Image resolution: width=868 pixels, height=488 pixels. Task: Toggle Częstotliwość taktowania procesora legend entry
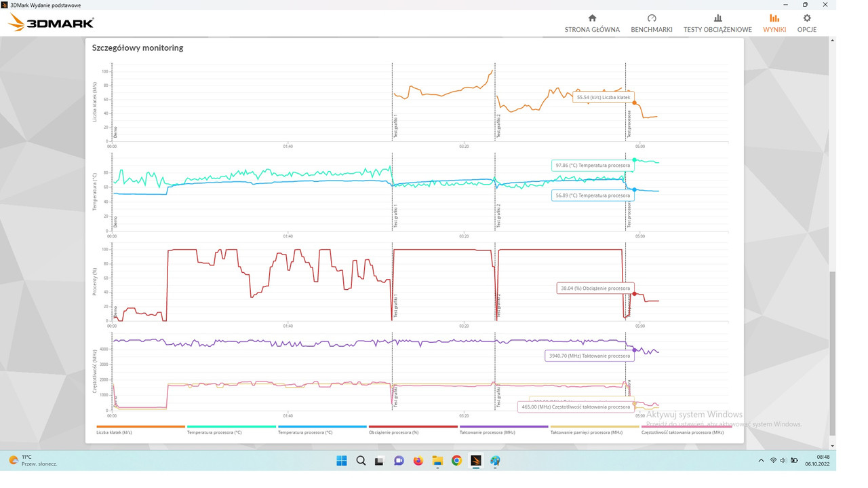pos(686,430)
